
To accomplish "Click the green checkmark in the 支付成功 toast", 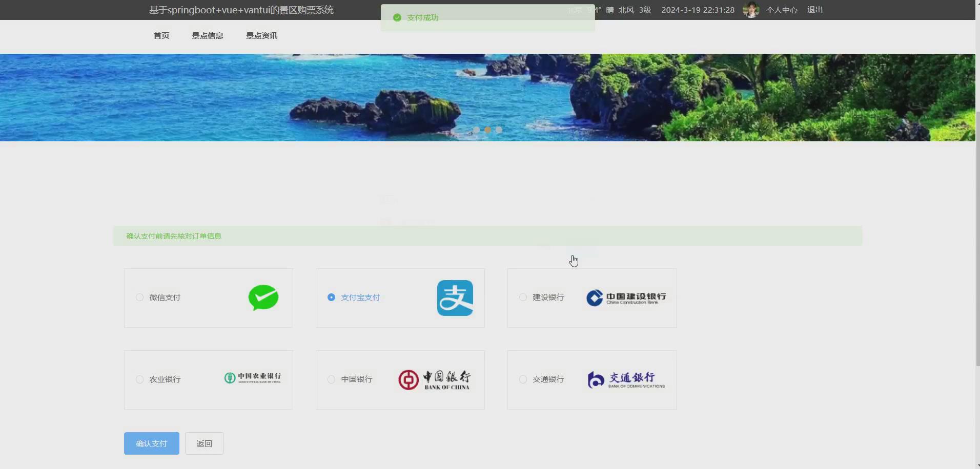I will [397, 17].
